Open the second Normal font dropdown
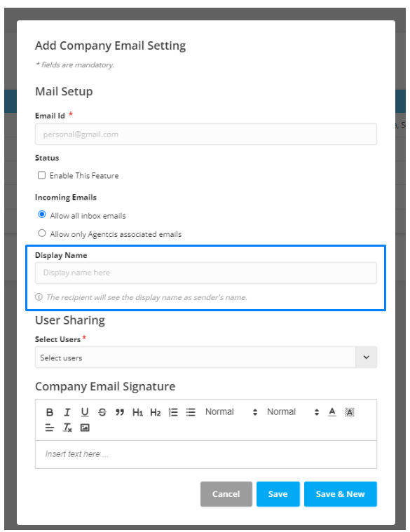The height and width of the screenshot is (532, 410). pos(293,412)
